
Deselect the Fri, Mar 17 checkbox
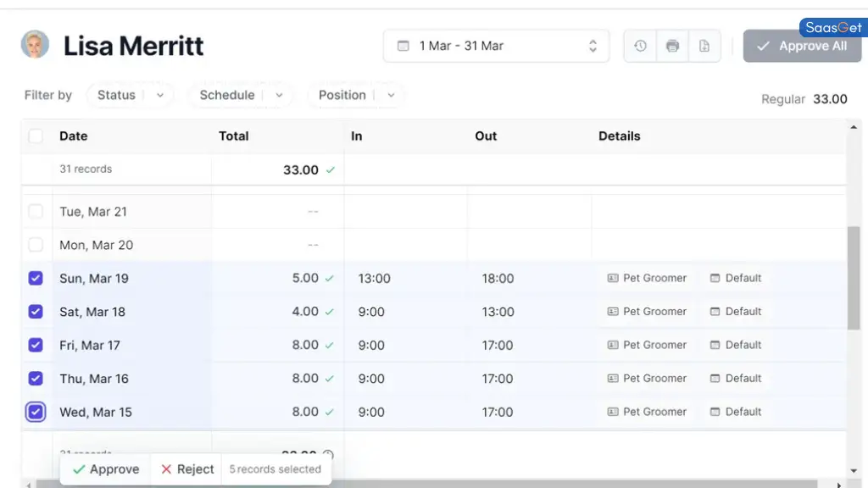pyautogui.click(x=36, y=345)
